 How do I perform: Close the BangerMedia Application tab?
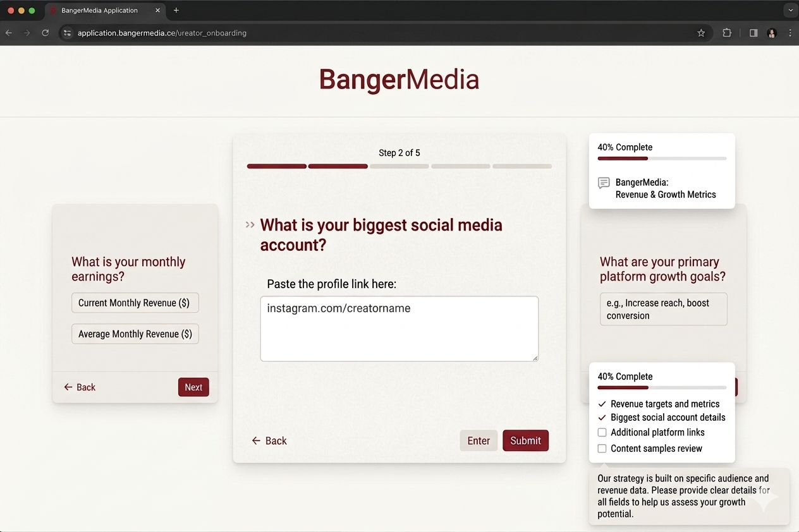click(x=158, y=10)
